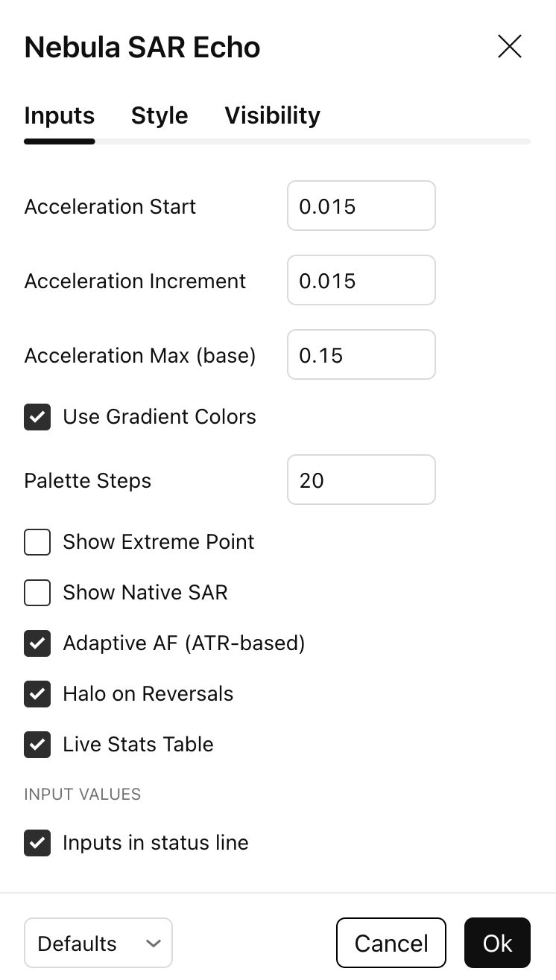
Task: Click the Acceleration Start value field
Action: [361, 206]
